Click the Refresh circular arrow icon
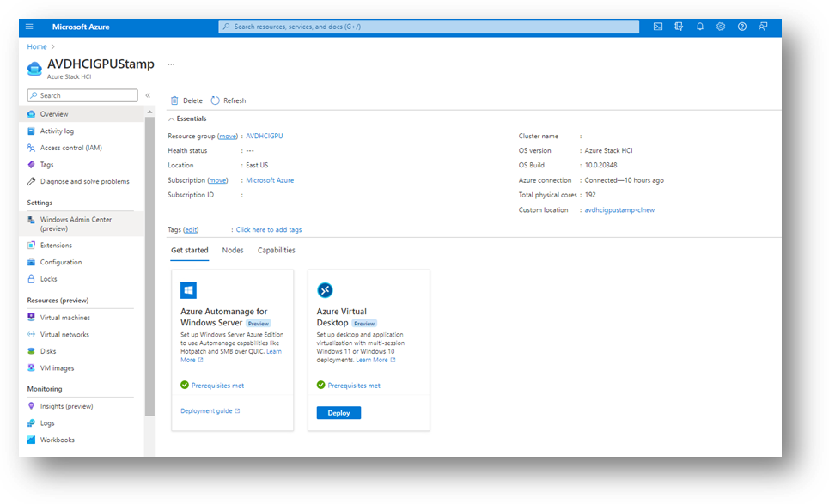This screenshot has width=829, height=504. (x=215, y=100)
